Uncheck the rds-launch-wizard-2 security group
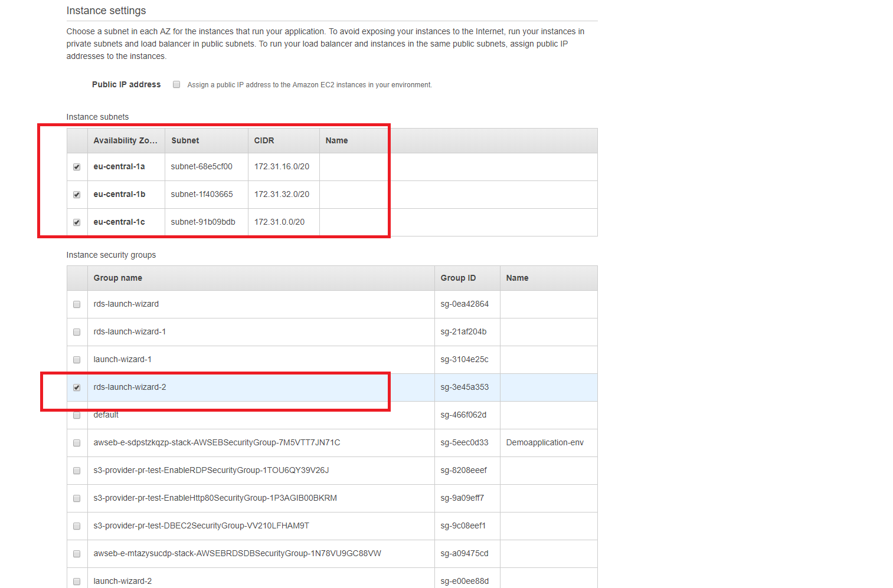This screenshot has width=893, height=588. (77, 387)
